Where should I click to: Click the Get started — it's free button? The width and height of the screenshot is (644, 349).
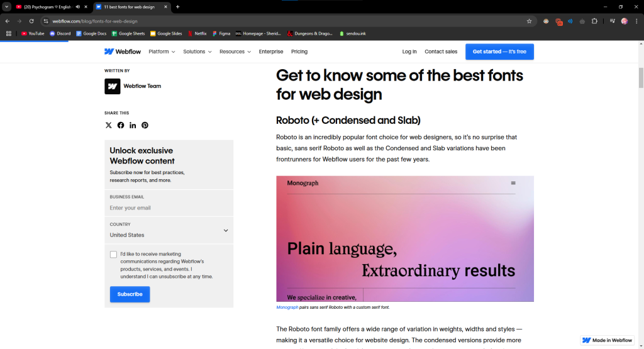pyautogui.click(x=499, y=52)
